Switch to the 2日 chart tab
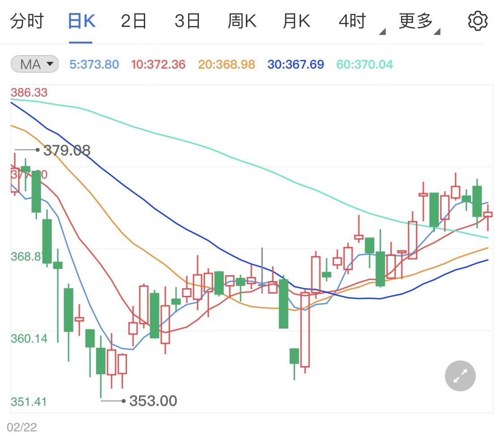The width and height of the screenshot is (504, 442). 134,21
